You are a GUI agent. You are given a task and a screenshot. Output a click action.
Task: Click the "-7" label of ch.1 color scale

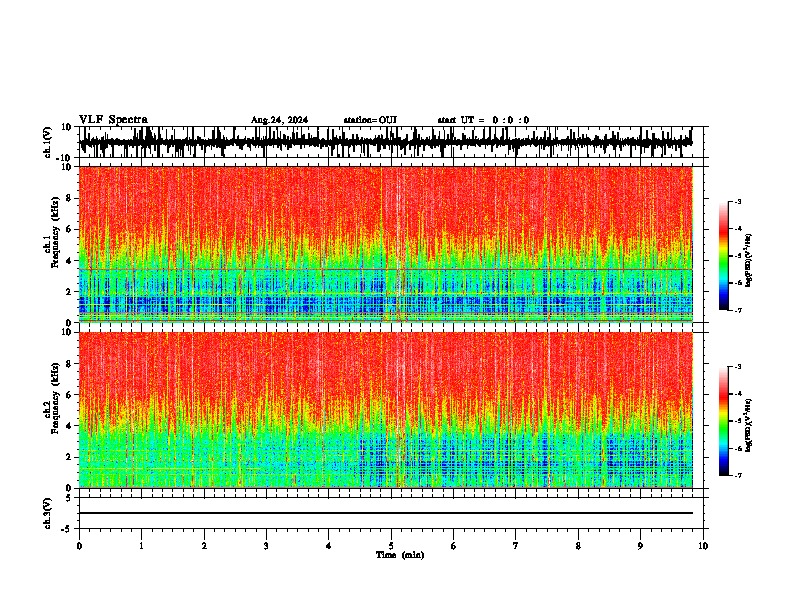pyautogui.click(x=737, y=310)
